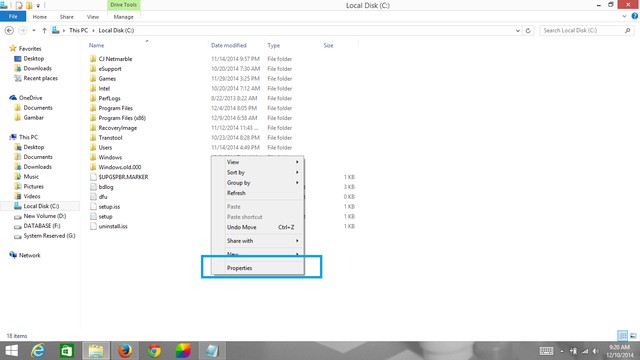Select the Intel folder icon
640x360 pixels.
(93, 88)
